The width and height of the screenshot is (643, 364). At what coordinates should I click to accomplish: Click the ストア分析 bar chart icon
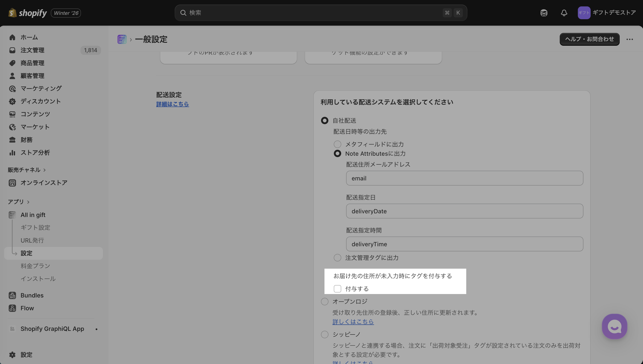12,153
